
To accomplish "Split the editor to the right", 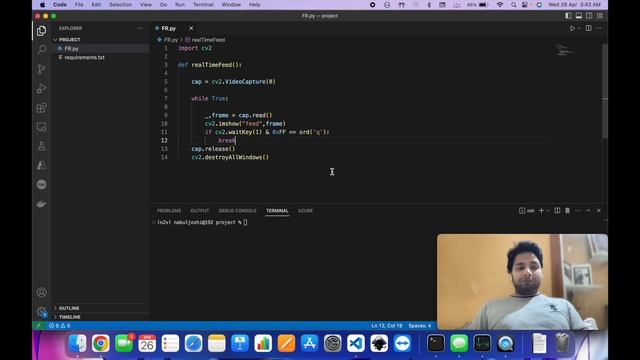I will coord(589,28).
